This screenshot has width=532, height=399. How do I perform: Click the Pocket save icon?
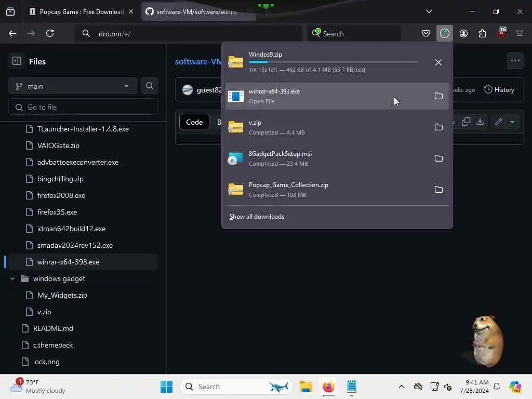tap(426, 33)
